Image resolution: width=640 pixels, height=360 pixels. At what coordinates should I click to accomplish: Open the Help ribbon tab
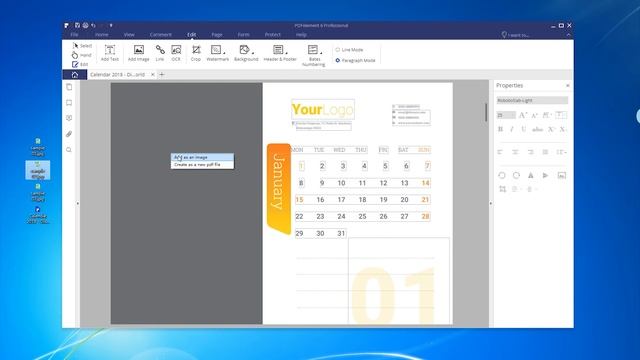click(x=301, y=35)
